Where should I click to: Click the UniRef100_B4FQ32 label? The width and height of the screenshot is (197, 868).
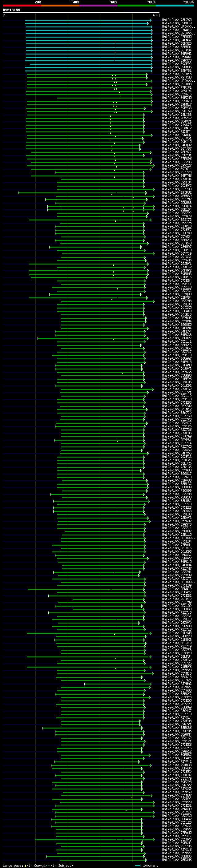point(177,145)
